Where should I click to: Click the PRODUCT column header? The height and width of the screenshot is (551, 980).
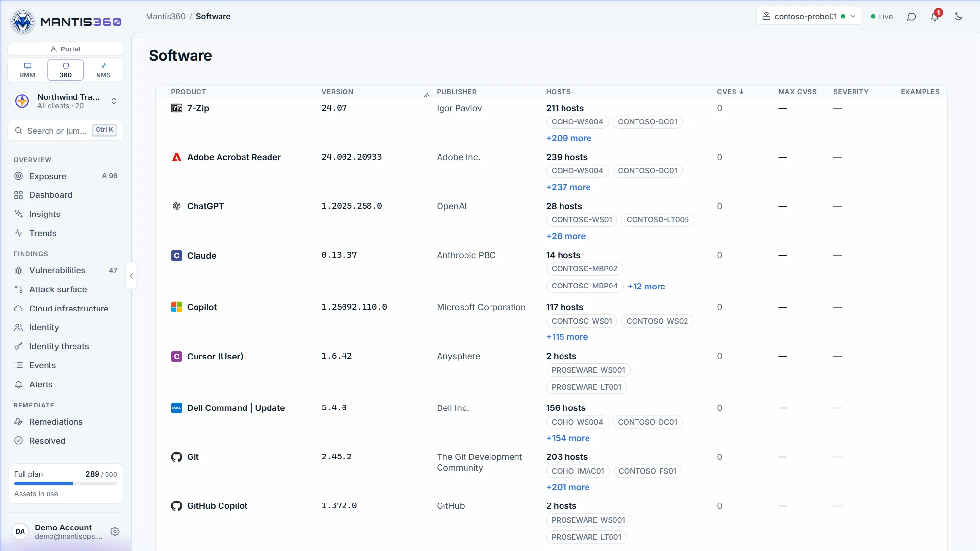189,92
